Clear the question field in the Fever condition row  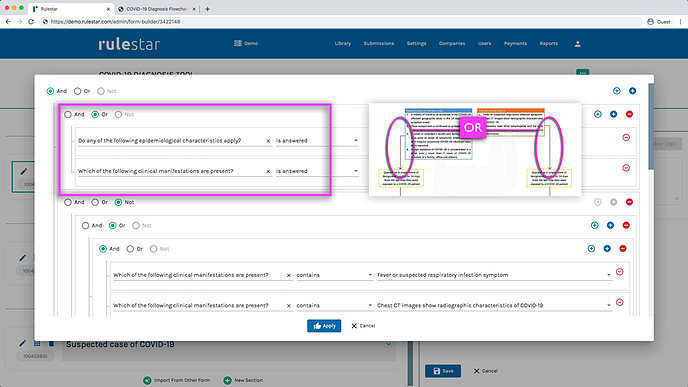[x=289, y=275]
